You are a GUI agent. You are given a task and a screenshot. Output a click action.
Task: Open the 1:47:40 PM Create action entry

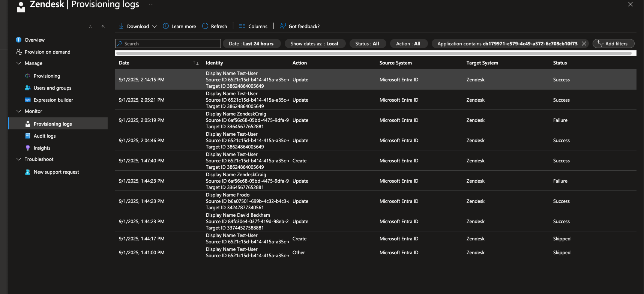click(x=299, y=160)
